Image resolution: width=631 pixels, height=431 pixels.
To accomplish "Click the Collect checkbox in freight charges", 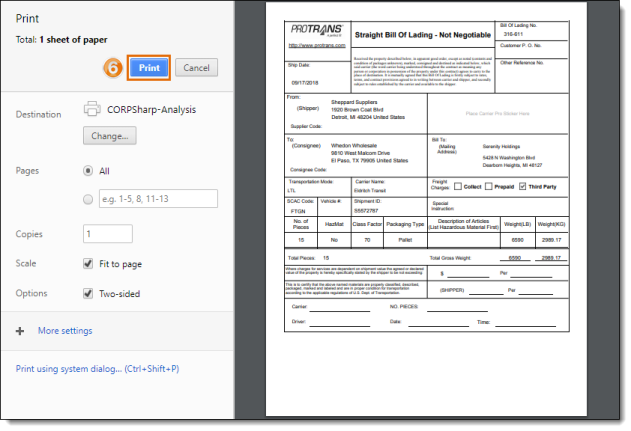I will [456, 186].
